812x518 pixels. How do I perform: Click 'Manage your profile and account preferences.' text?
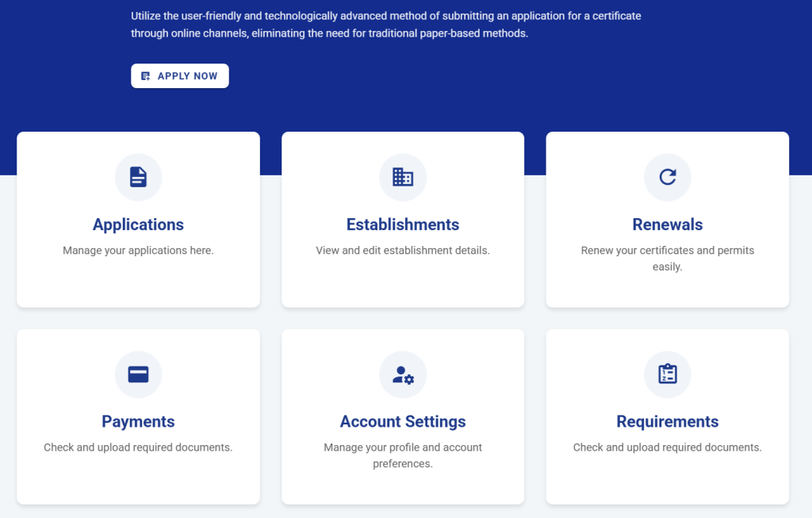403,455
